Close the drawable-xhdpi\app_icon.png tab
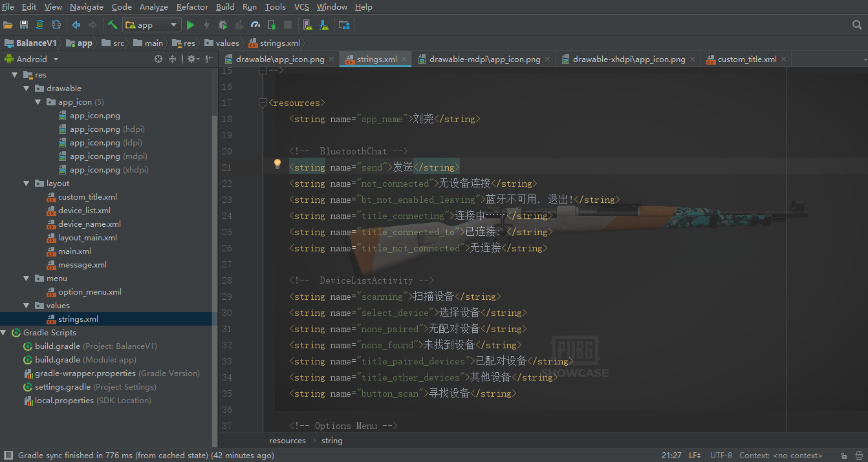The width and height of the screenshot is (868, 462). pyautogui.click(x=692, y=59)
